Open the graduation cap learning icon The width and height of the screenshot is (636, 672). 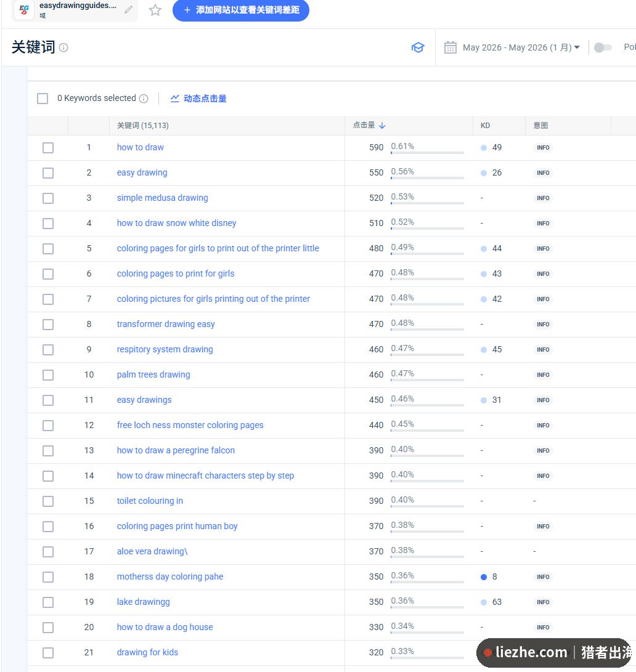pos(418,47)
